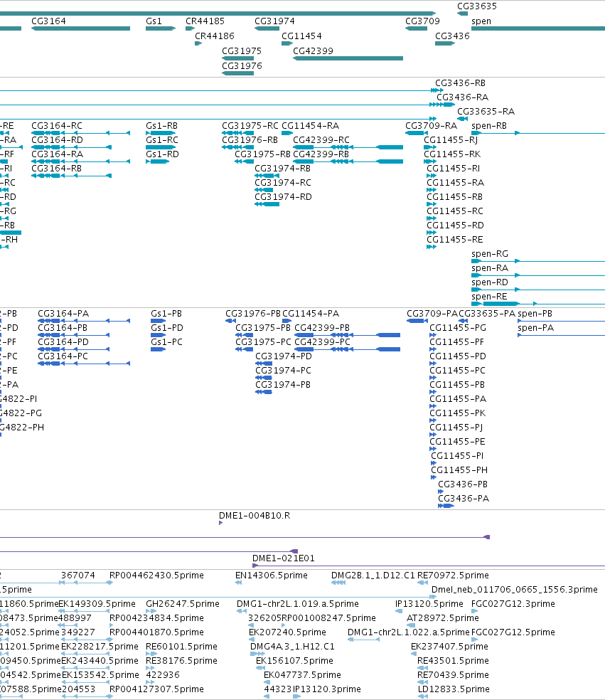Select the CG31974-PD protein label

[284, 356]
